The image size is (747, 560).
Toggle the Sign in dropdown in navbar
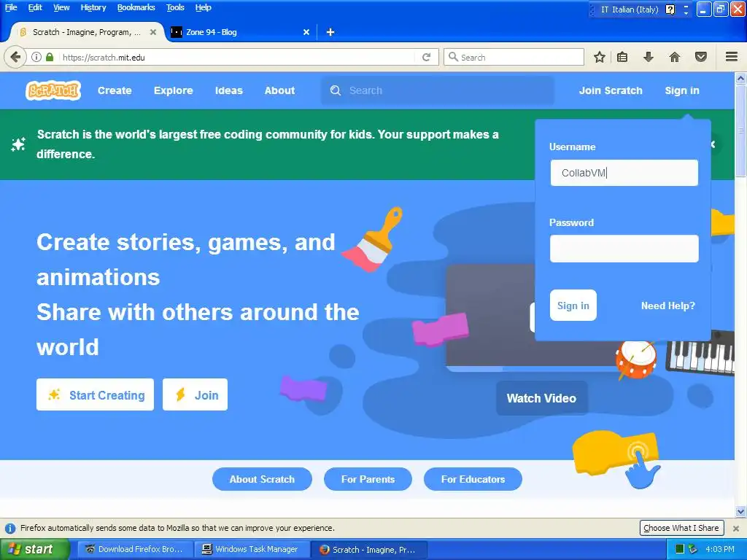[x=682, y=90]
